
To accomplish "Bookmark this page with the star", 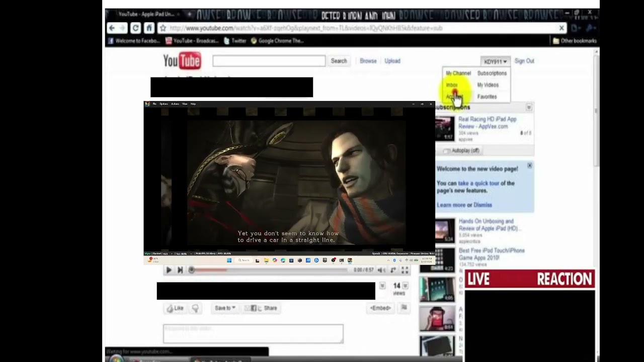I will pyautogui.click(x=163, y=28).
